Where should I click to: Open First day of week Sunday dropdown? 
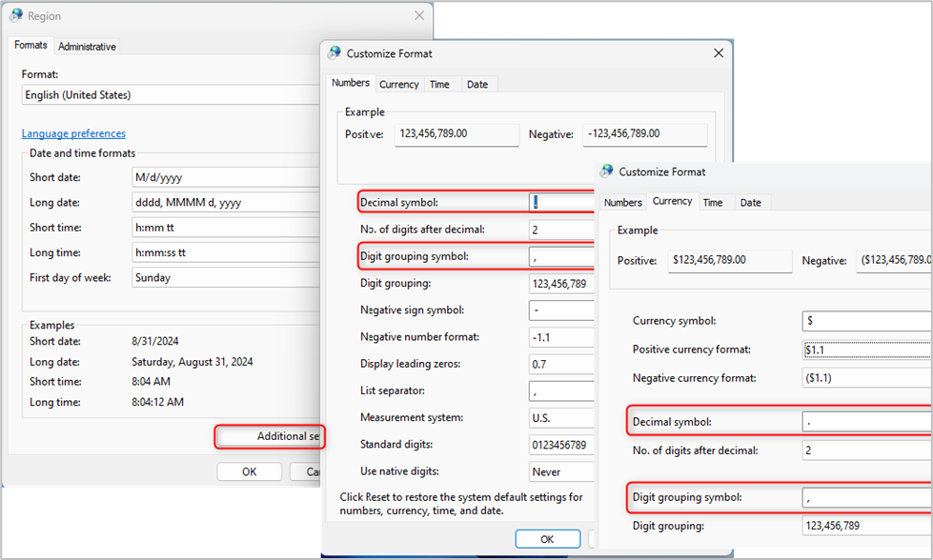click(227, 278)
